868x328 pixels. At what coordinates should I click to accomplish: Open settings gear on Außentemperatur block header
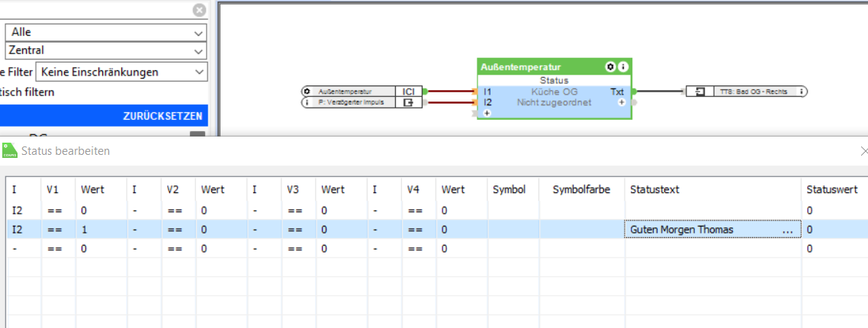pyautogui.click(x=611, y=66)
